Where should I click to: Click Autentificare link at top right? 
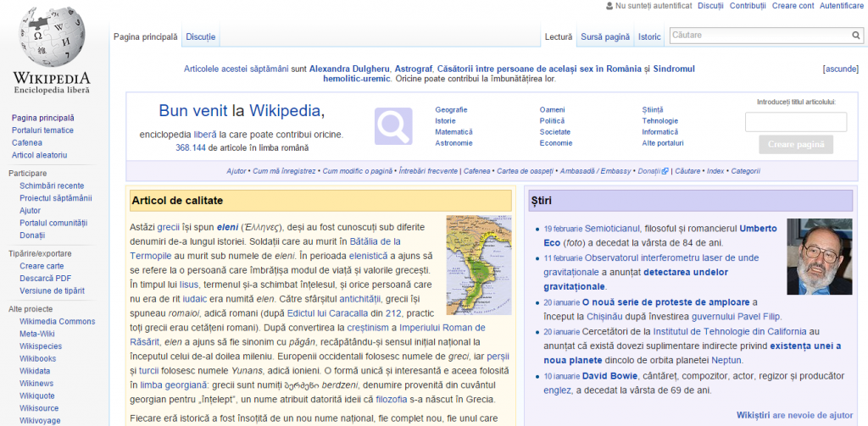pyautogui.click(x=842, y=6)
